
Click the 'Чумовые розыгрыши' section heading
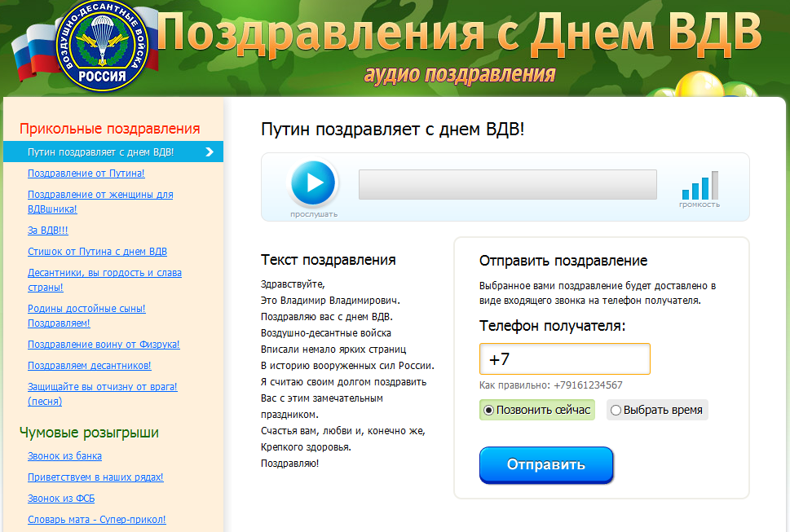tap(89, 433)
